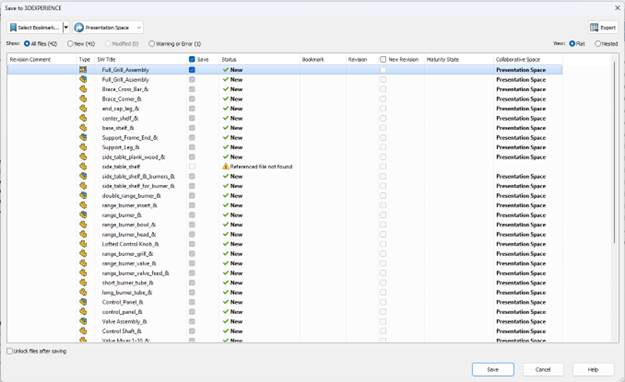The width and height of the screenshot is (625, 382).
Task: Sort by Collaborative Space column header
Action: pos(518,59)
